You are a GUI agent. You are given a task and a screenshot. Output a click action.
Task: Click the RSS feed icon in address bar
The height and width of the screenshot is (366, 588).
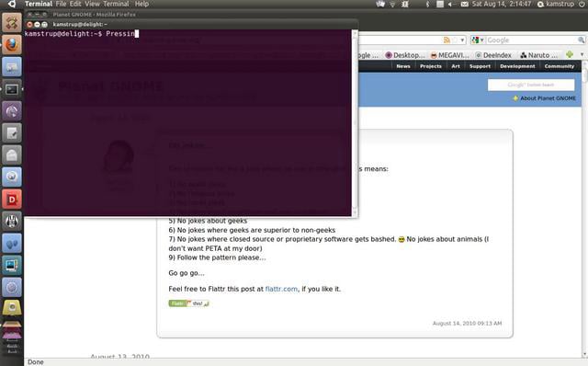click(447, 40)
